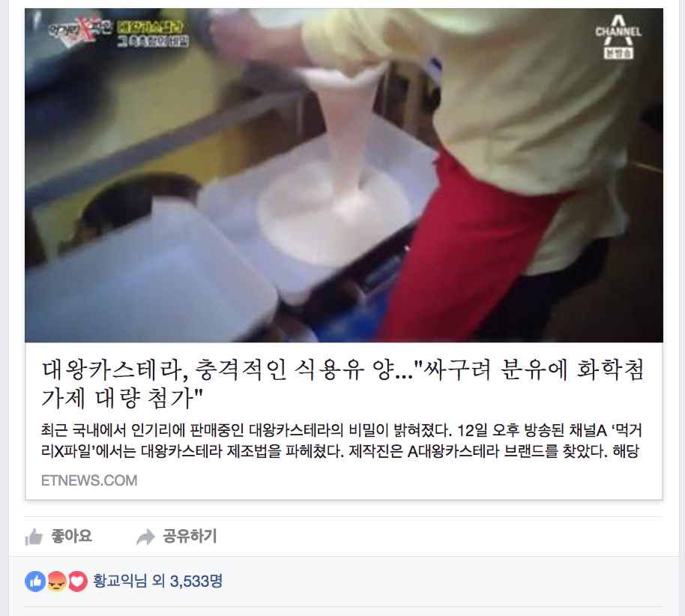Open 황교익님's profile from the reactions line
The height and width of the screenshot is (616, 685).
[x=120, y=581]
